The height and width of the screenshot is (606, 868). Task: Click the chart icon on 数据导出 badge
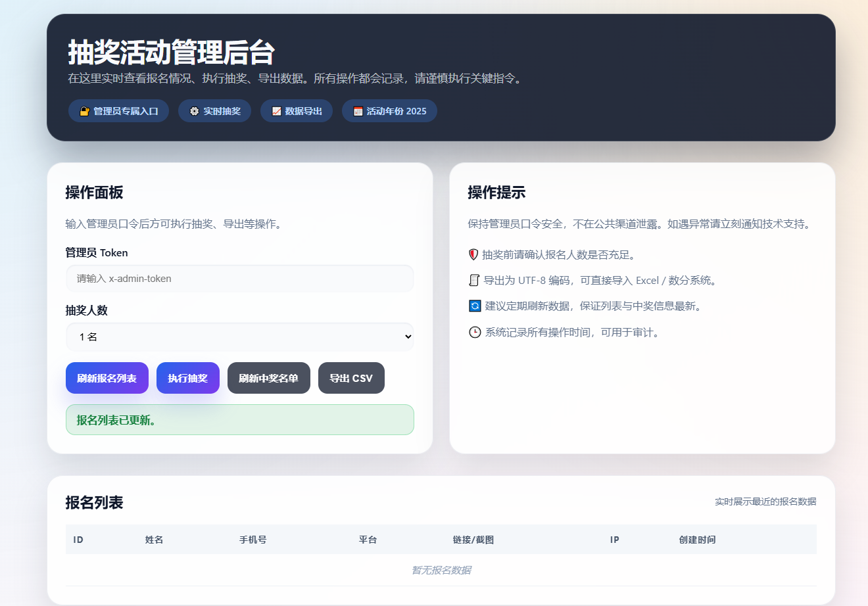coord(276,111)
